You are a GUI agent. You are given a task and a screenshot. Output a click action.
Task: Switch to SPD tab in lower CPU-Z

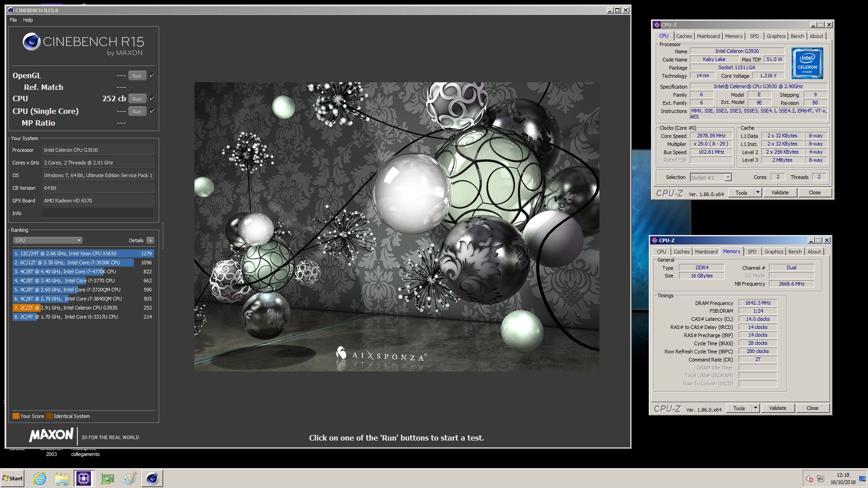[752, 252]
